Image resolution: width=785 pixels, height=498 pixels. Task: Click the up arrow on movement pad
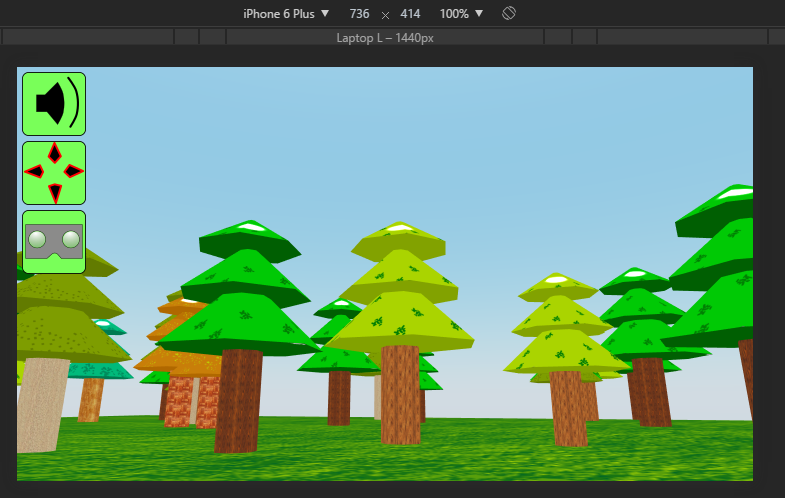click(55, 153)
